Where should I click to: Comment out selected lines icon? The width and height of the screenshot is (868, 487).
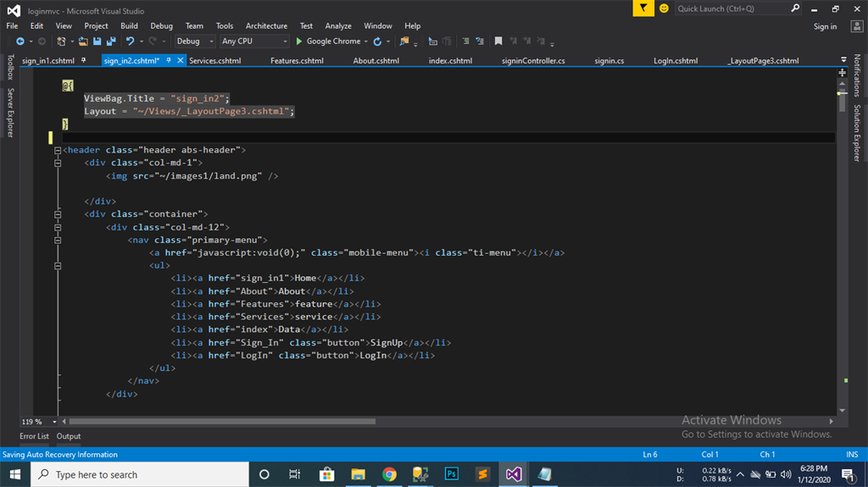pos(465,42)
